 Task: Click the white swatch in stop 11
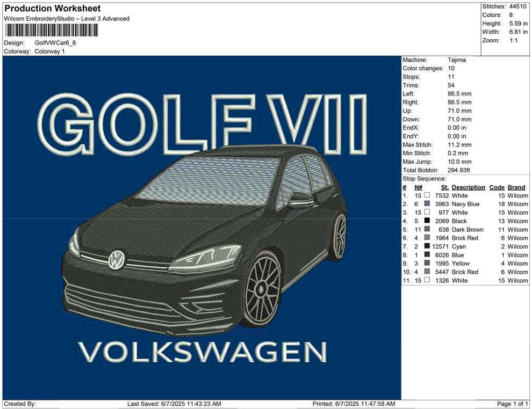click(x=427, y=280)
